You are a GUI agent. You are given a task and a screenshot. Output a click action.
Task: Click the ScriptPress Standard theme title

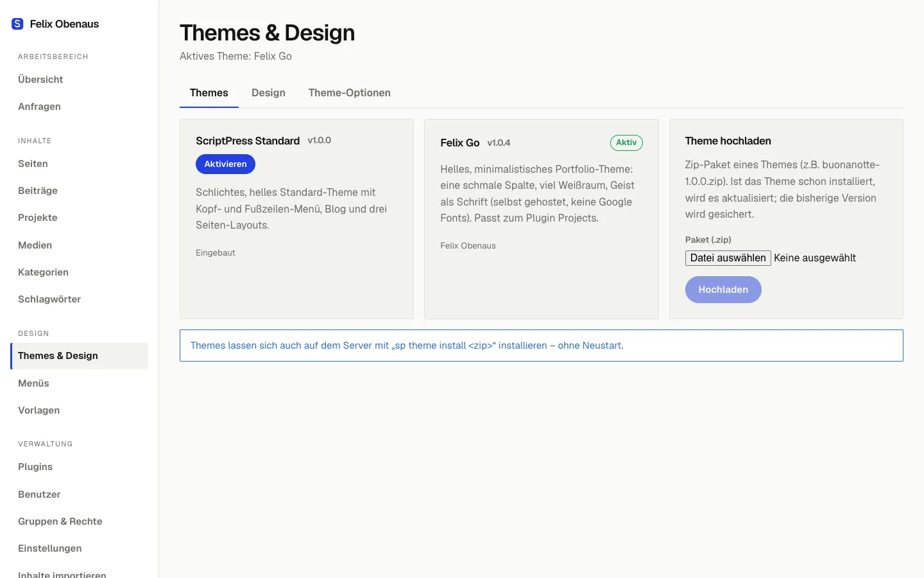pyautogui.click(x=248, y=141)
